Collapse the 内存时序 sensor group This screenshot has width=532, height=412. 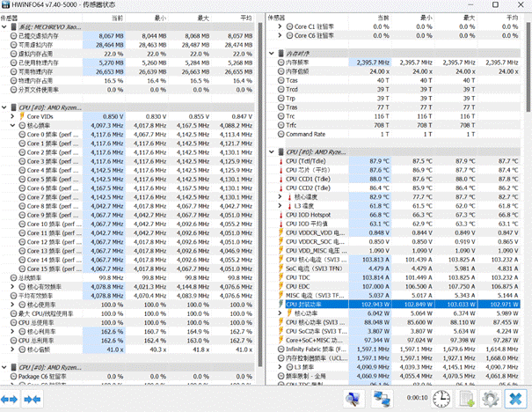pyautogui.click(x=272, y=53)
